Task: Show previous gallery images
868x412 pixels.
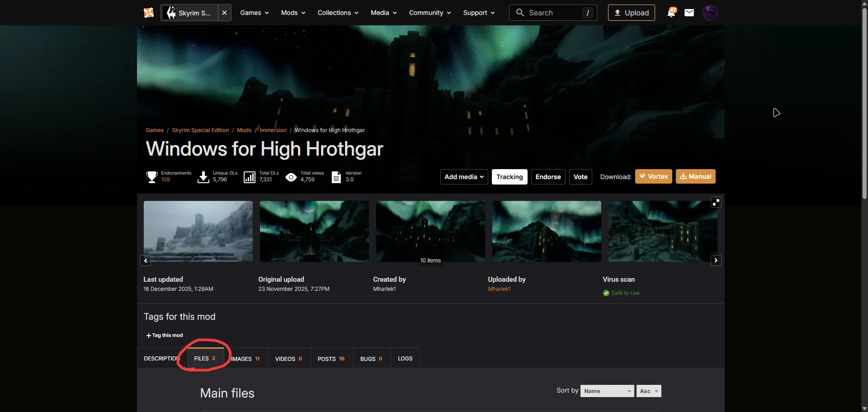Action: [146, 260]
